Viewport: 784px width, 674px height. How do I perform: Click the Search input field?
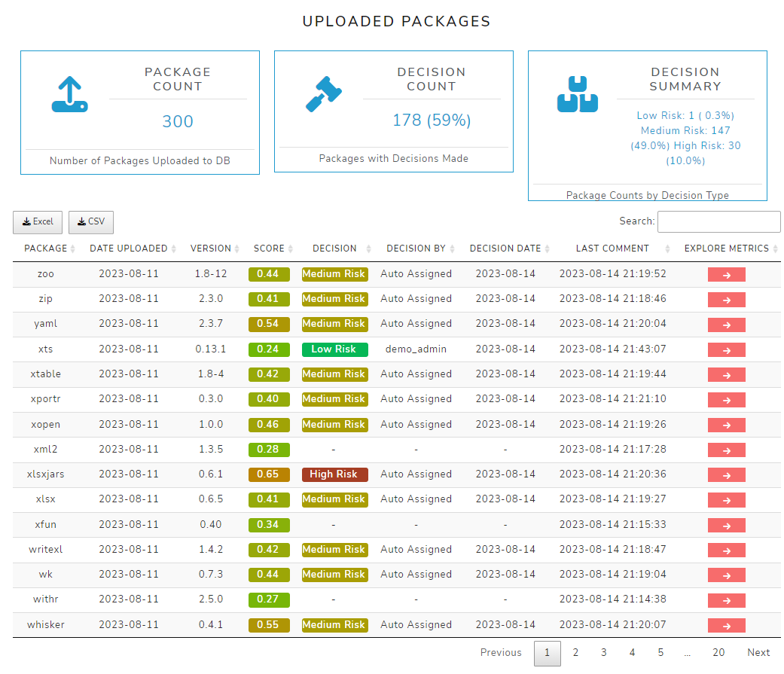click(718, 221)
